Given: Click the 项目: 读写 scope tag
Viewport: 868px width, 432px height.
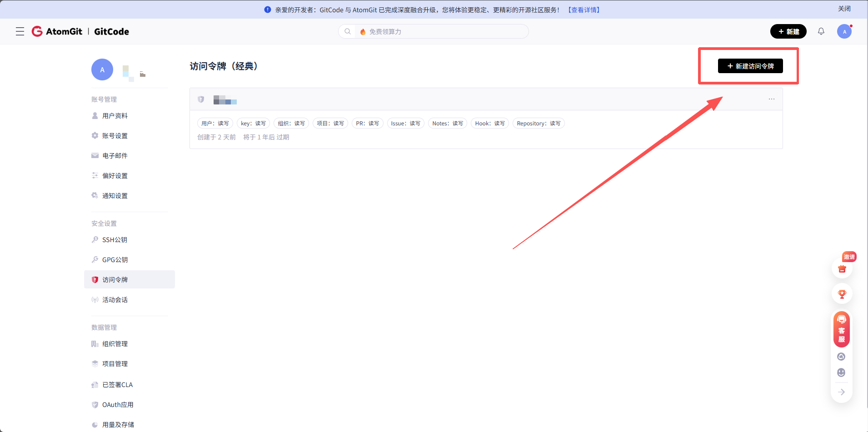Looking at the screenshot, I should (331, 124).
